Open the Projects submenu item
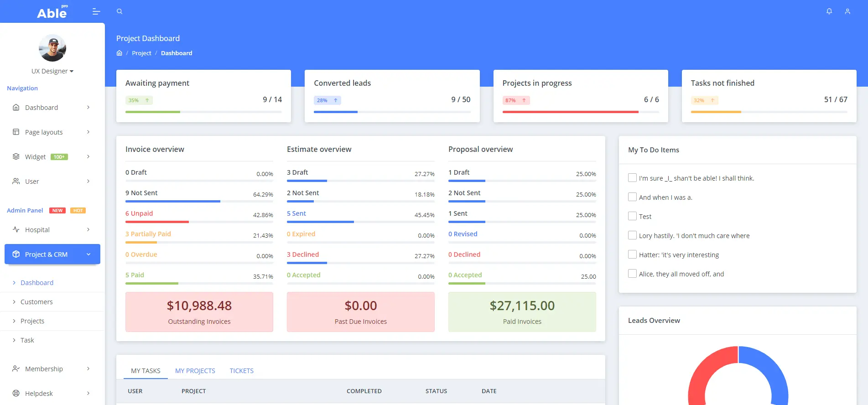868x405 pixels. point(32,321)
